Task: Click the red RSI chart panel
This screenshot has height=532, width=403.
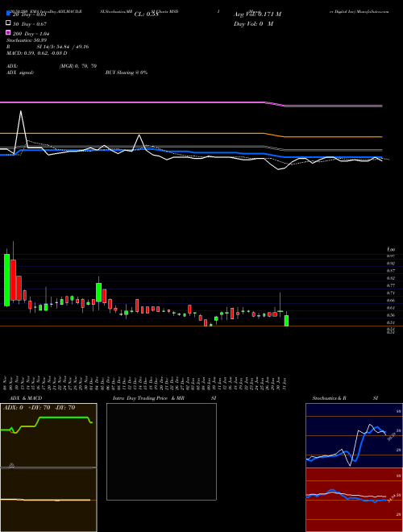Action: coord(354,500)
